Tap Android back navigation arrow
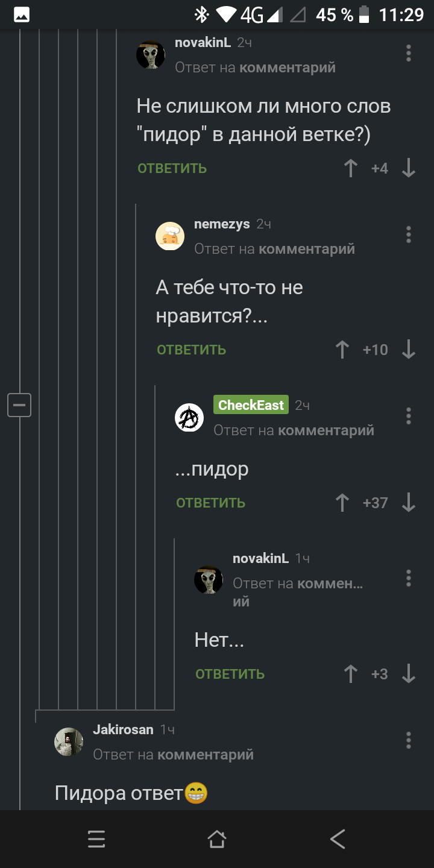 click(338, 839)
